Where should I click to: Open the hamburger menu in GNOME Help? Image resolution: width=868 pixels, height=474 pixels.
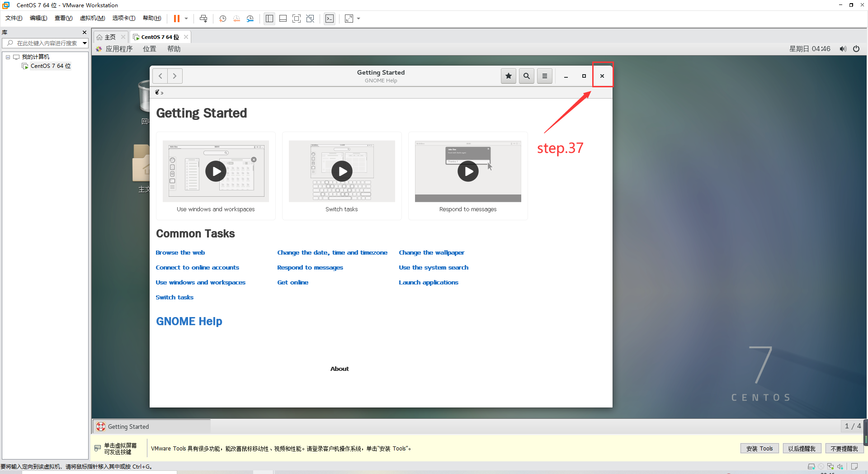pyautogui.click(x=545, y=76)
